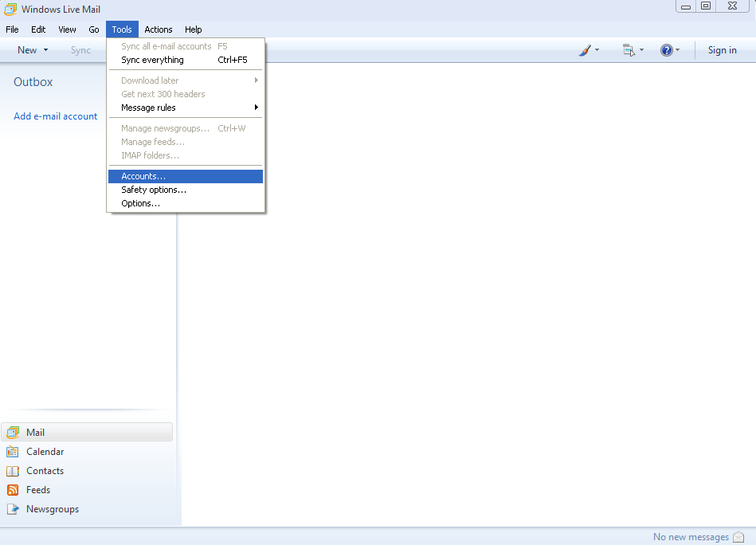
Task: Expand the New button dropdown arrow
Action: [45, 50]
